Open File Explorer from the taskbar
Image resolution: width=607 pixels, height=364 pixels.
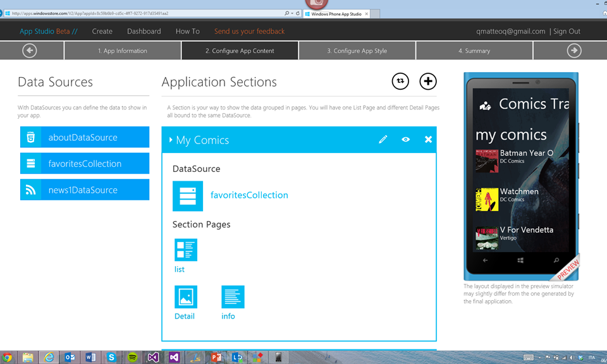(28, 357)
